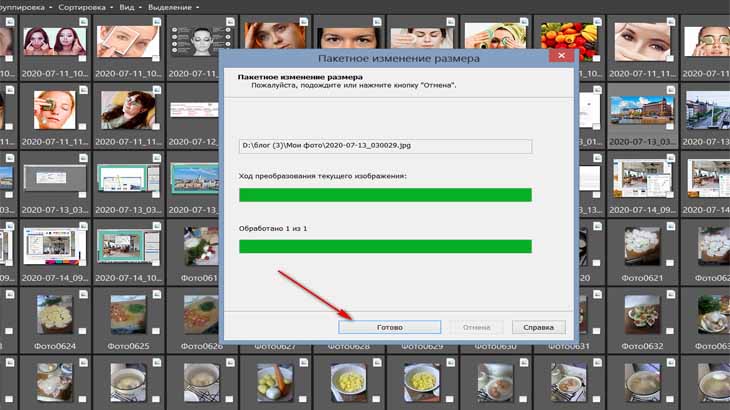The width and height of the screenshot is (730, 410).
Task: Click the file path field in the dialog
Action: 385,146
